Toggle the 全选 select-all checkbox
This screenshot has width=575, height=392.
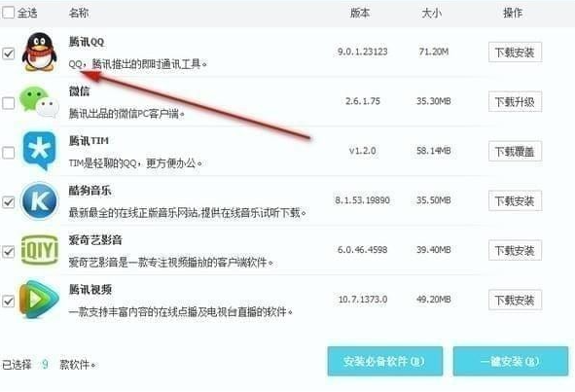coord(9,13)
